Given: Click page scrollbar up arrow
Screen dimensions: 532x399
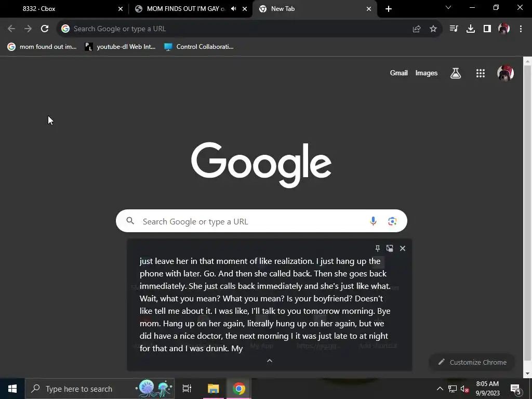Looking at the screenshot, I should [527, 61].
